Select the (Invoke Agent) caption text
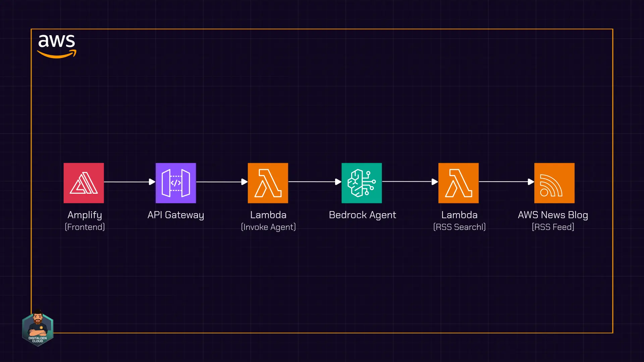This screenshot has width=644, height=362. coord(268,227)
